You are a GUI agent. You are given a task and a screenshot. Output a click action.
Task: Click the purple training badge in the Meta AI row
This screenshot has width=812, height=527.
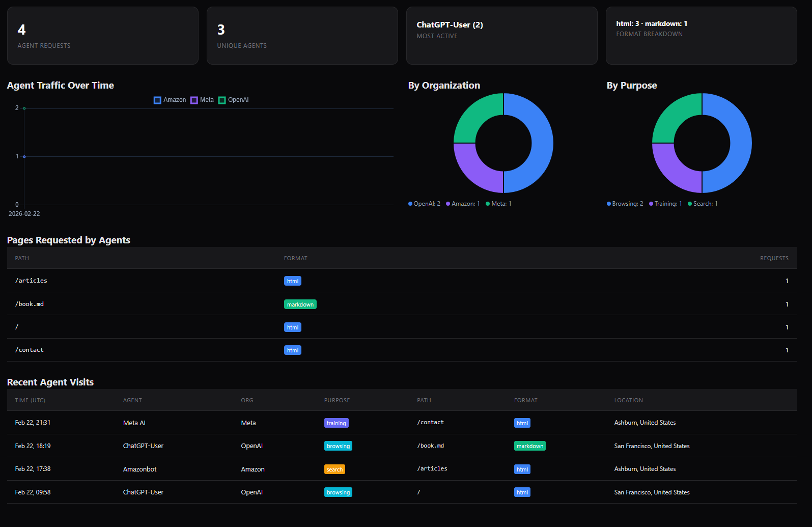(336, 423)
